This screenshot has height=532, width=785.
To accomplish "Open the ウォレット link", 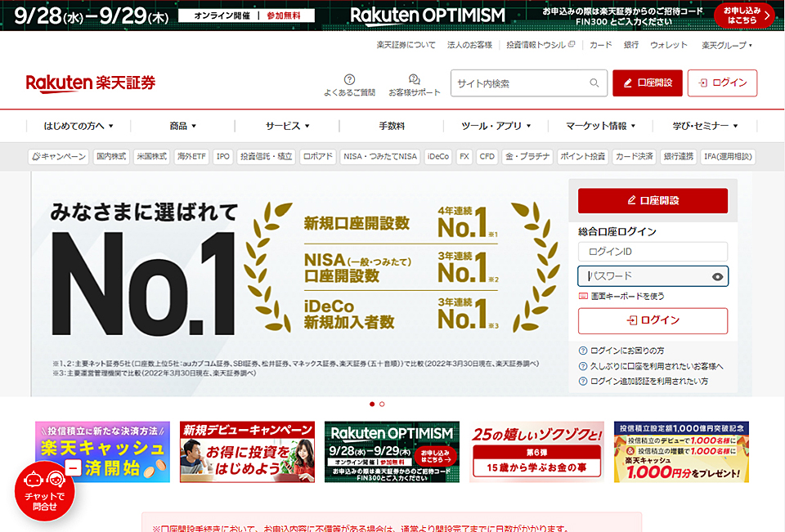I will [668, 45].
